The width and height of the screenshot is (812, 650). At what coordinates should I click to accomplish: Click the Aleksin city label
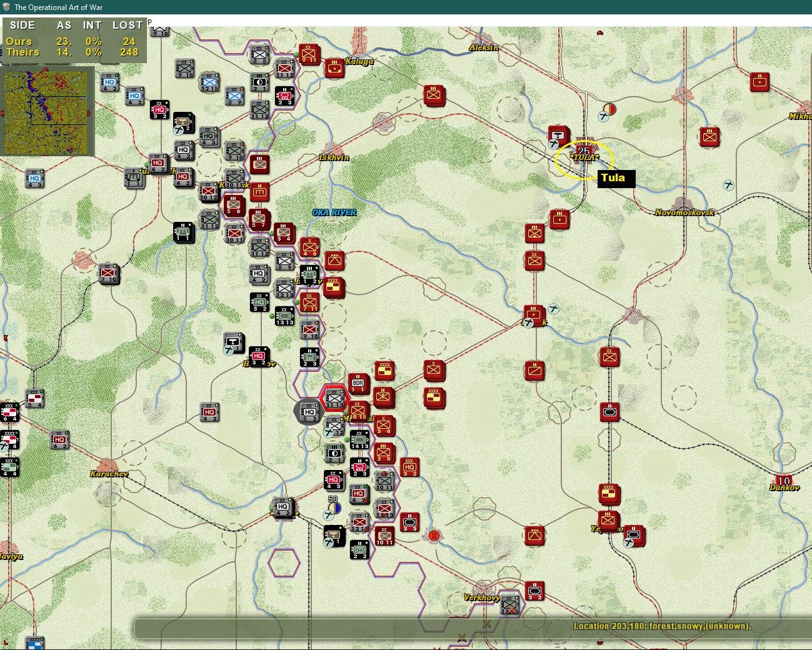pyautogui.click(x=484, y=47)
